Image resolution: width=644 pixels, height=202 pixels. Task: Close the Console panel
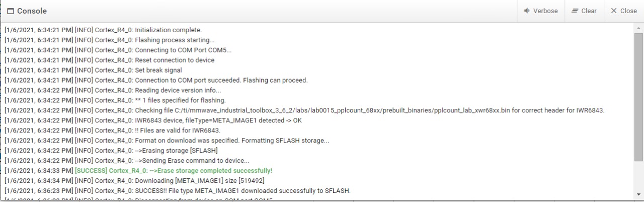coord(624,11)
